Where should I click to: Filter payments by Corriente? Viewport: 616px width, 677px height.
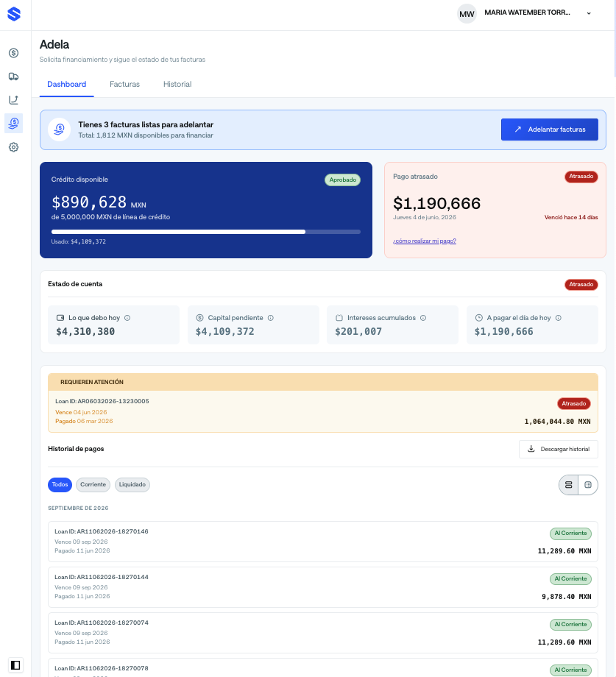[93, 485]
